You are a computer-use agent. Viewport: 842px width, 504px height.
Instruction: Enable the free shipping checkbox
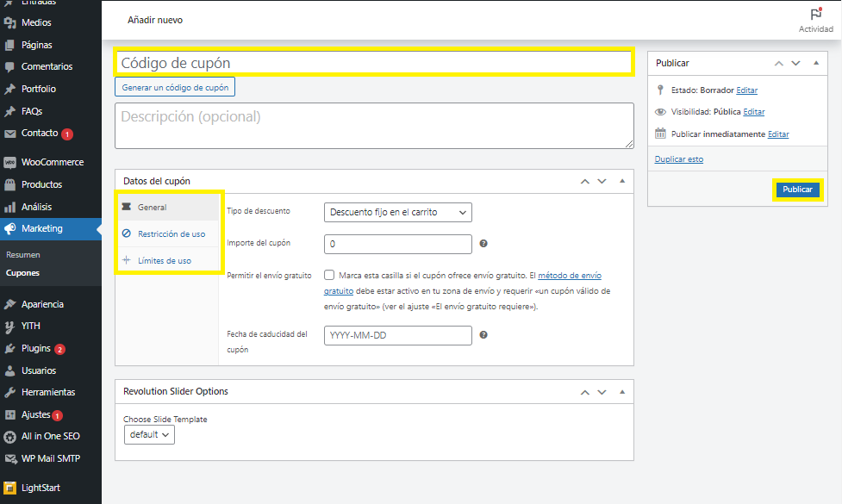330,276
